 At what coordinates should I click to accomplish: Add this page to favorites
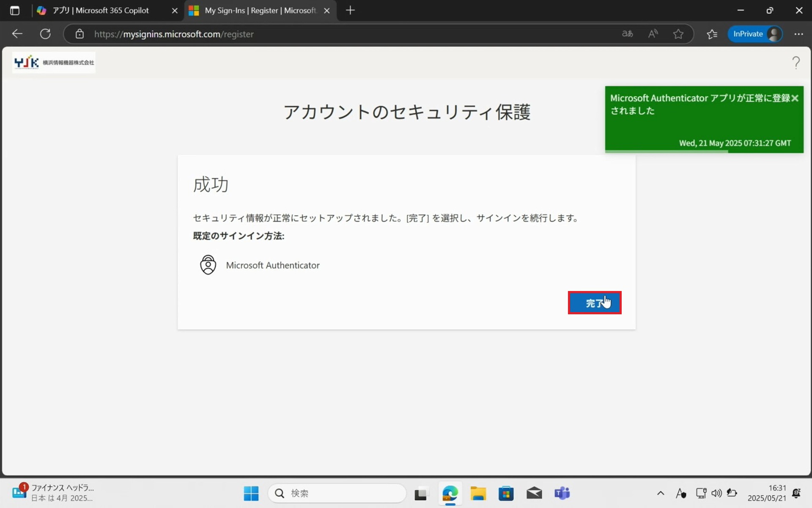click(x=678, y=34)
